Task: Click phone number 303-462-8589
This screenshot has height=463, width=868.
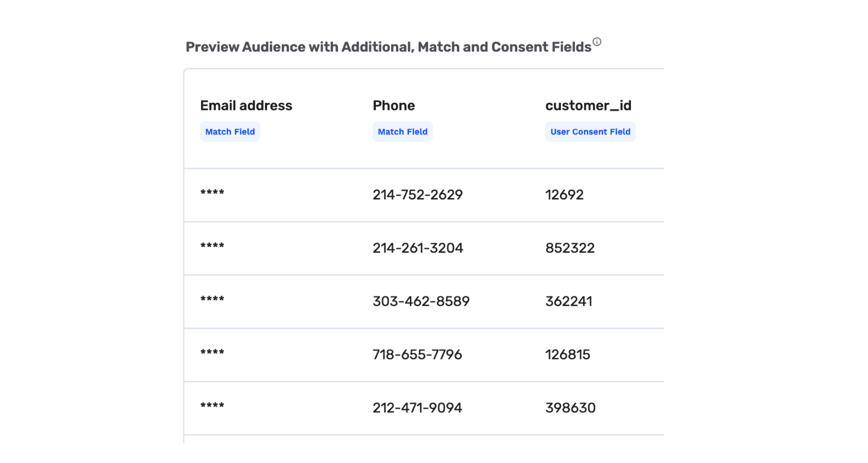Action: [x=421, y=301]
